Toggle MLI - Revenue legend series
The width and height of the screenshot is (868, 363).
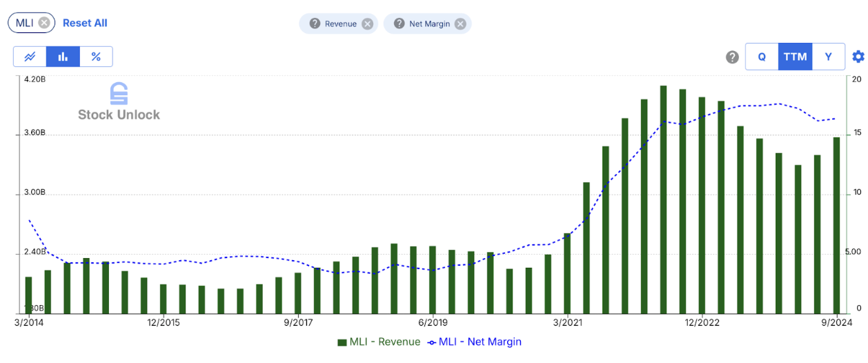coord(379,342)
